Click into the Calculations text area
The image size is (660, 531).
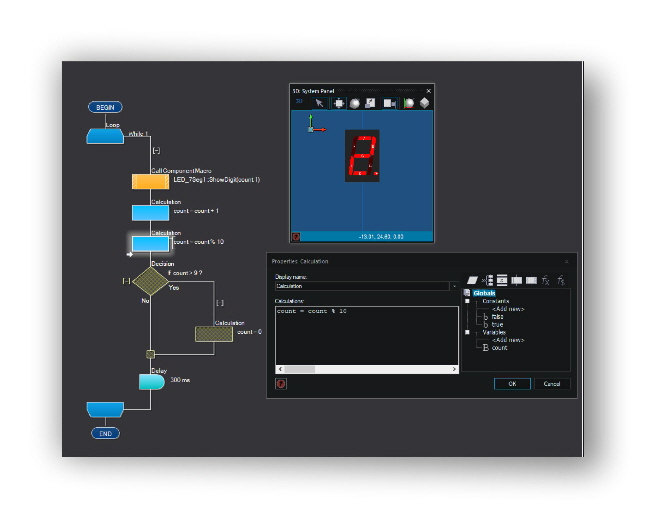coord(367,336)
